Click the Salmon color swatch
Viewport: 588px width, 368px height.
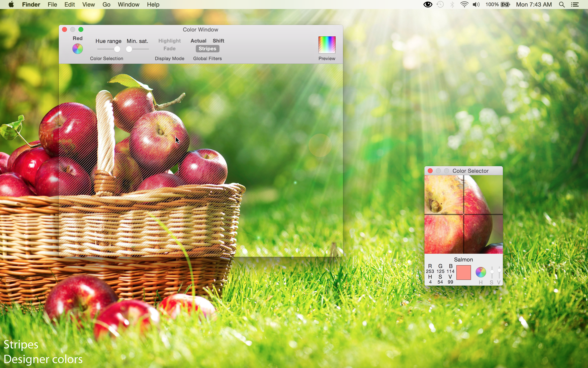tap(463, 272)
